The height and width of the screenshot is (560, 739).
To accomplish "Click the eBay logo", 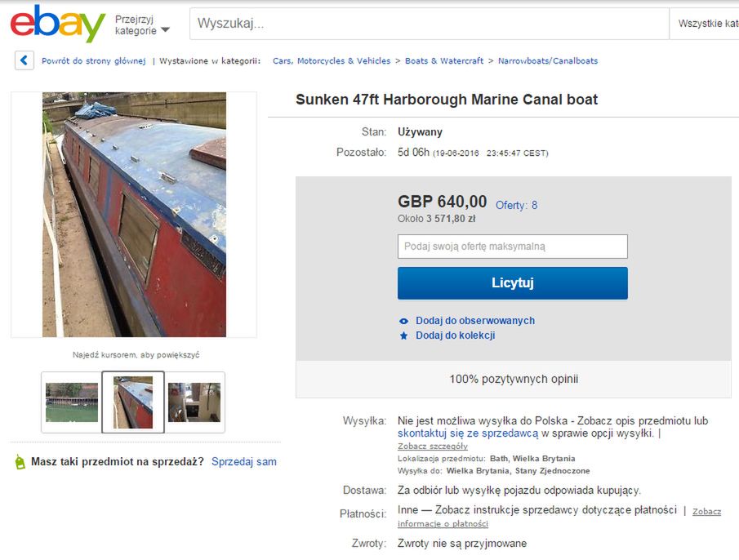I will tap(57, 24).
